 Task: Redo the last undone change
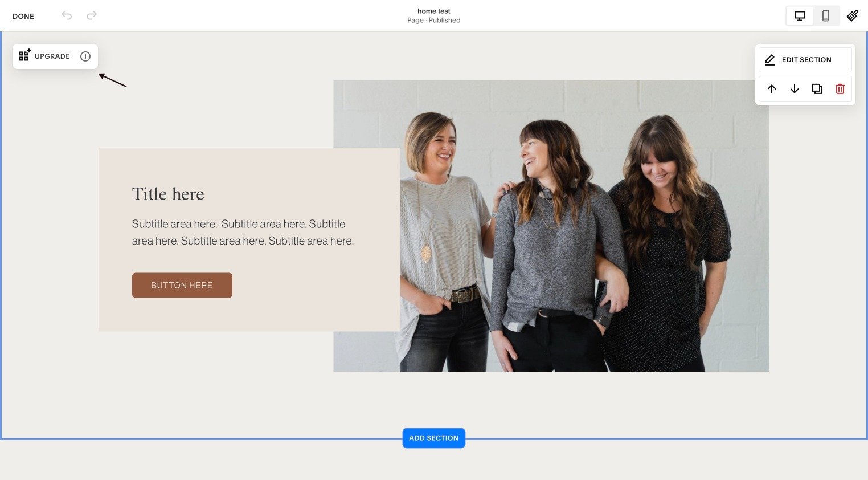click(x=92, y=15)
